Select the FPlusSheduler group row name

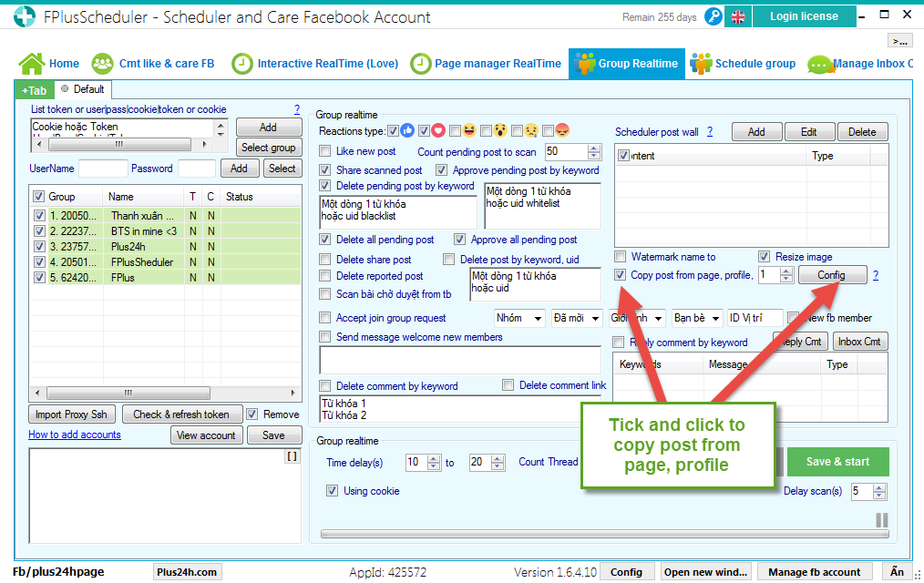pos(142,262)
